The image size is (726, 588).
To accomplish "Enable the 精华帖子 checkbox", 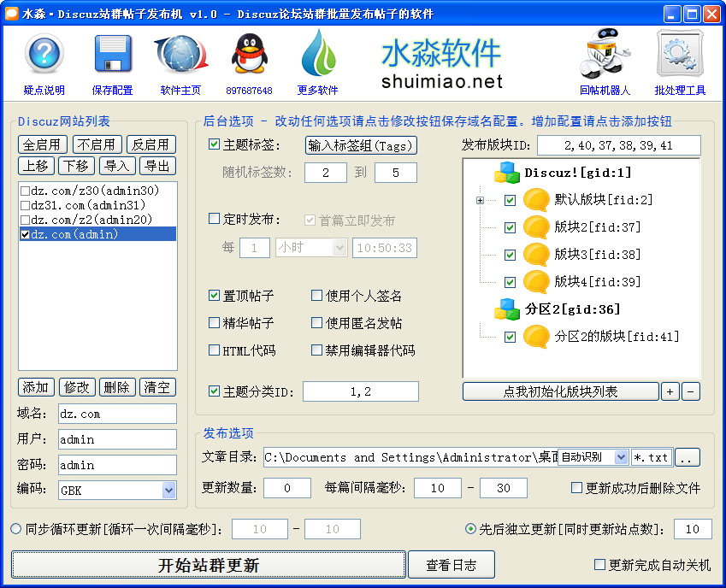I will click(214, 322).
